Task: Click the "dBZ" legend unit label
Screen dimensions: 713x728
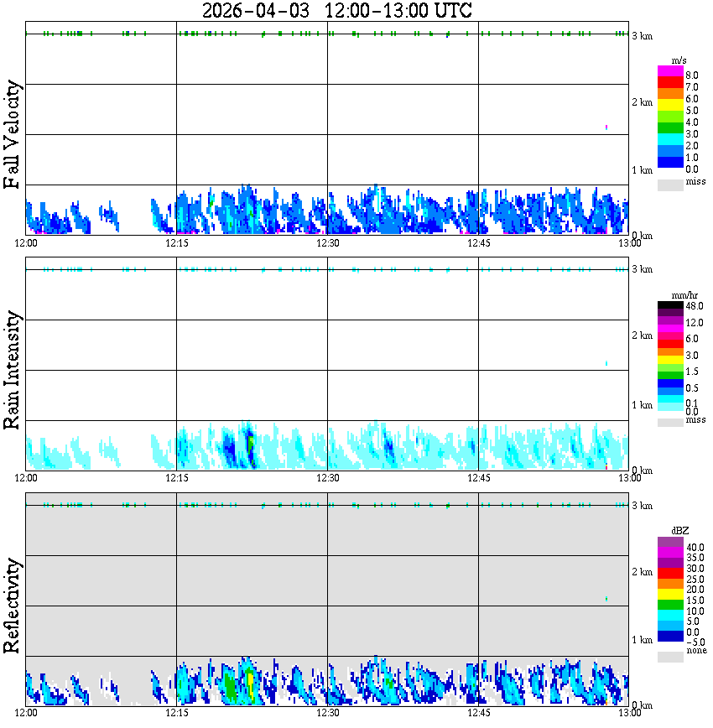Action: click(x=680, y=530)
